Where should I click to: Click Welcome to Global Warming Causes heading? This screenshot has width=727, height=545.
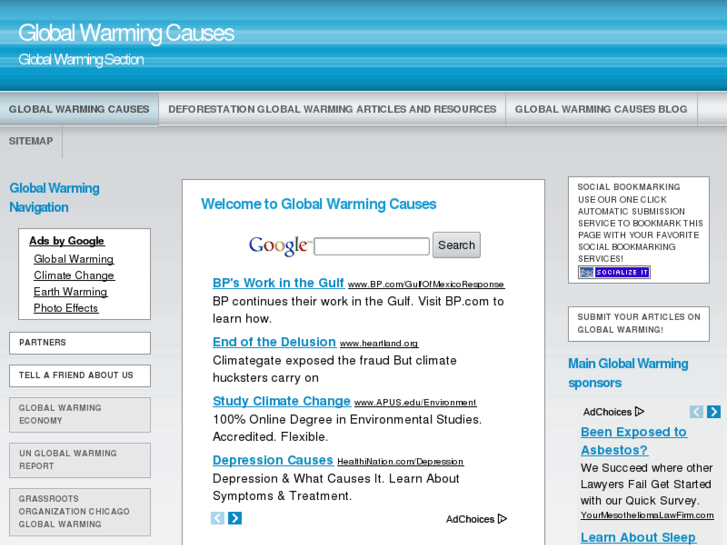point(319,204)
